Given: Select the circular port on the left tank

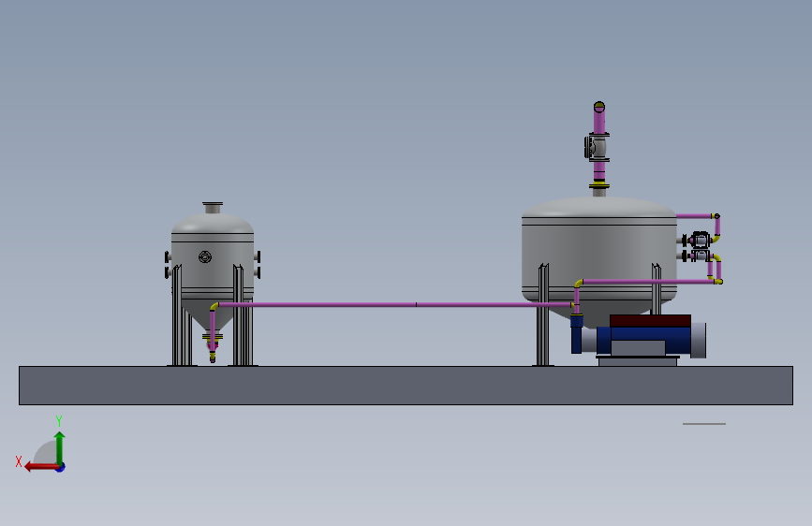Looking at the screenshot, I should pos(205,256).
